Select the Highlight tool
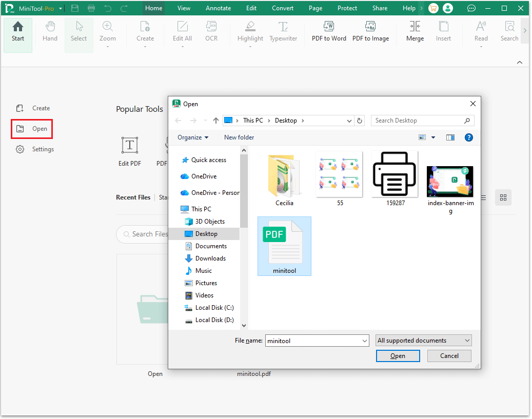532x419 pixels. pyautogui.click(x=250, y=32)
